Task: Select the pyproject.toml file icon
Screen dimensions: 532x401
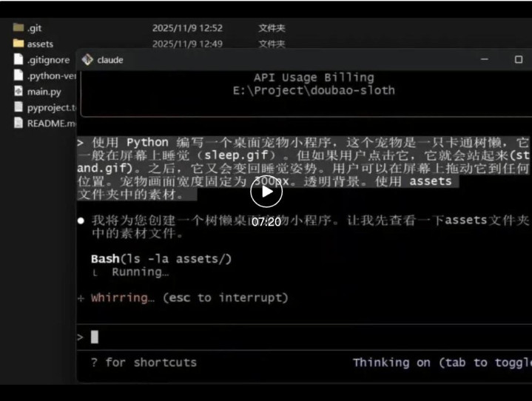Action: pyautogui.click(x=18, y=107)
